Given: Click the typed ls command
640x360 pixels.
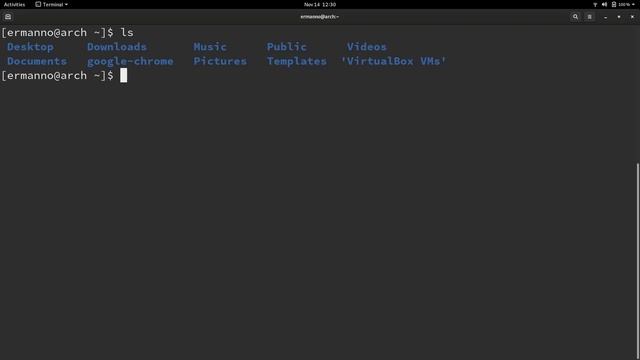Looking at the screenshot, I should tap(127, 33).
